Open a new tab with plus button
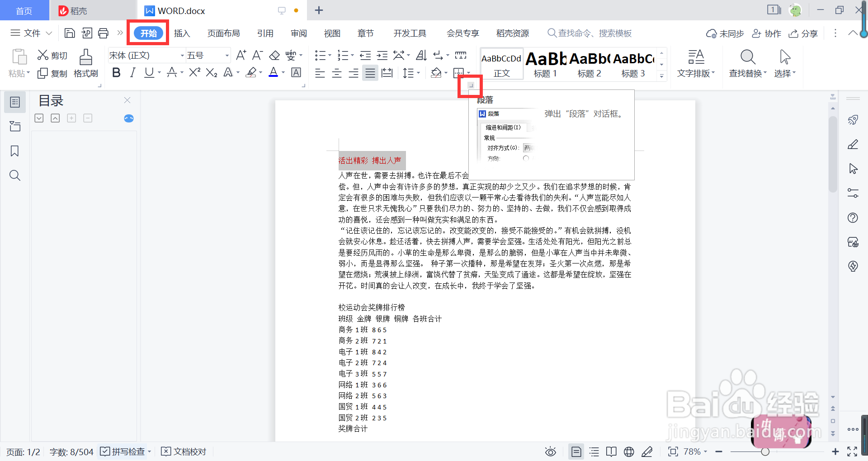 [319, 10]
